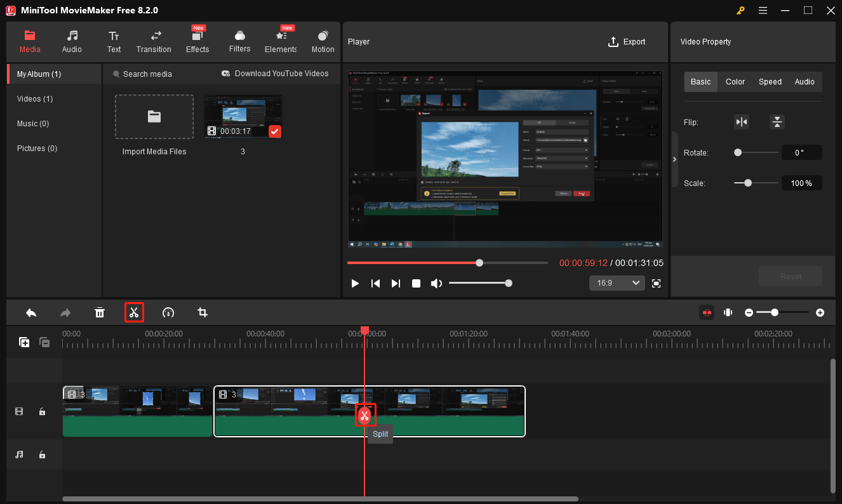Flip the video horizontally

point(742,122)
